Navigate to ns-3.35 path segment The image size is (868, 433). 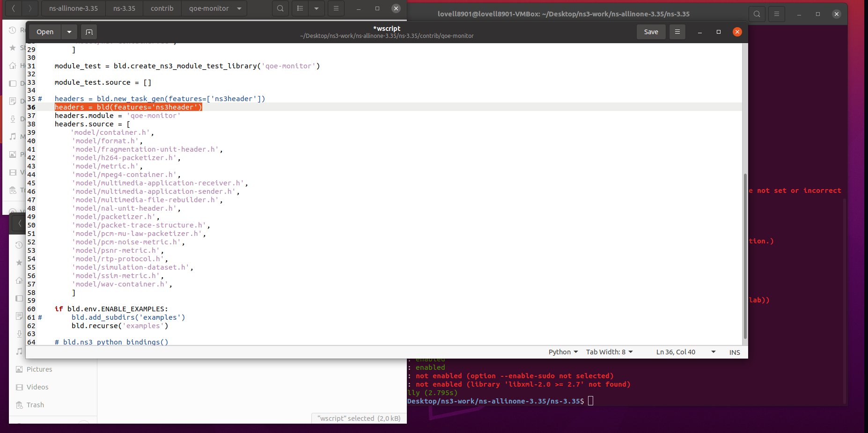124,8
